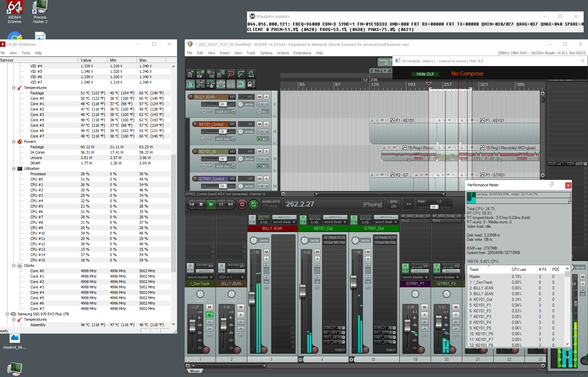Viewport: 588px width, 377px height.
Task: Open MIDI input dropdown on KEY01_IN track
Action: [x=225, y=166]
